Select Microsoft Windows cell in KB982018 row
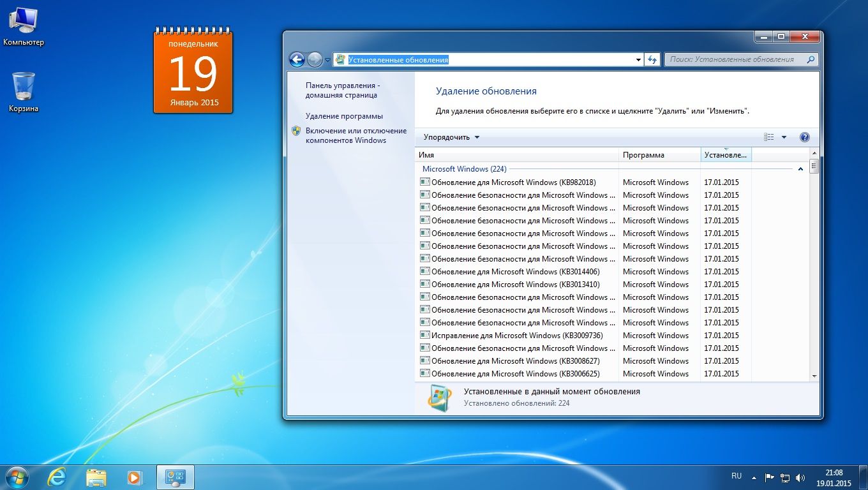This screenshot has height=490, width=868. pyautogui.click(x=656, y=182)
